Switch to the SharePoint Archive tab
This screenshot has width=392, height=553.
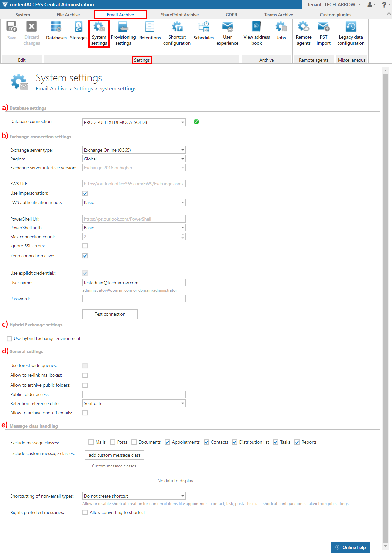click(x=180, y=15)
